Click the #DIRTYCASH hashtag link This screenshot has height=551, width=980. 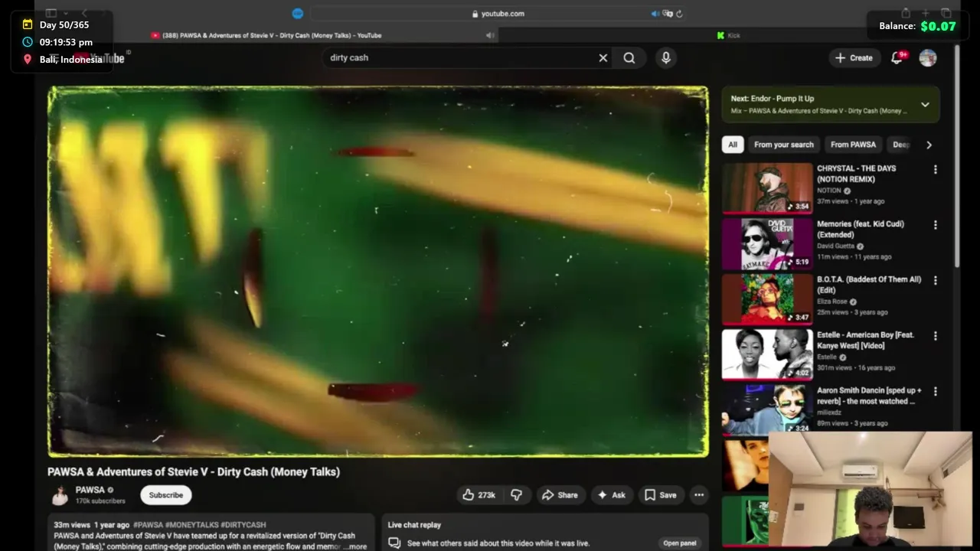click(x=243, y=525)
